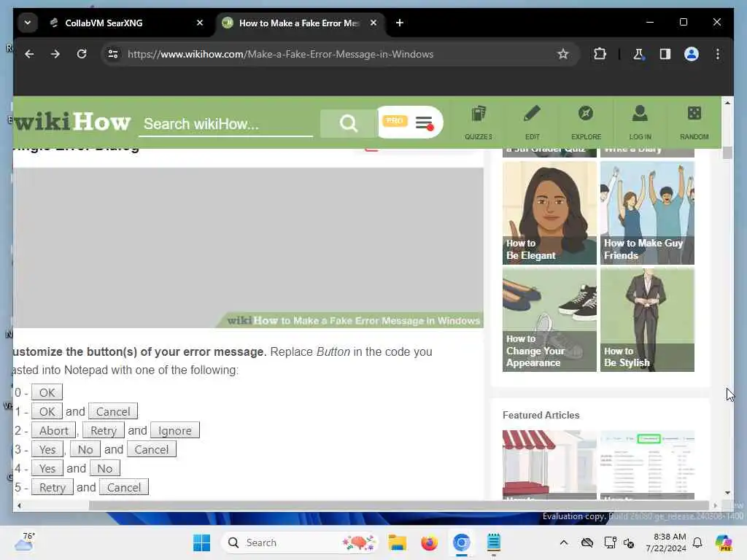Click the wikiHow search magnifier button
The height and width of the screenshot is (560, 747).
tap(348, 124)
